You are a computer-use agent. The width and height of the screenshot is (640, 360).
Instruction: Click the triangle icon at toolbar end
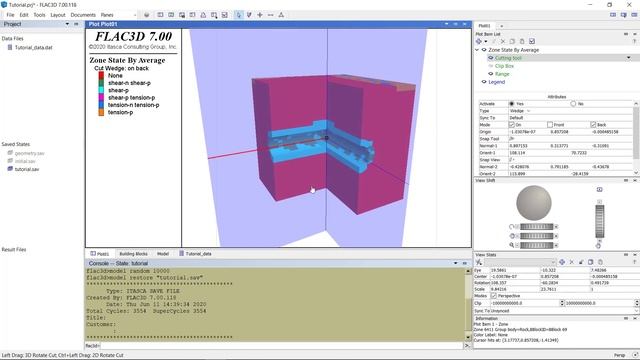pyautogui.click(x=281, y=15)
